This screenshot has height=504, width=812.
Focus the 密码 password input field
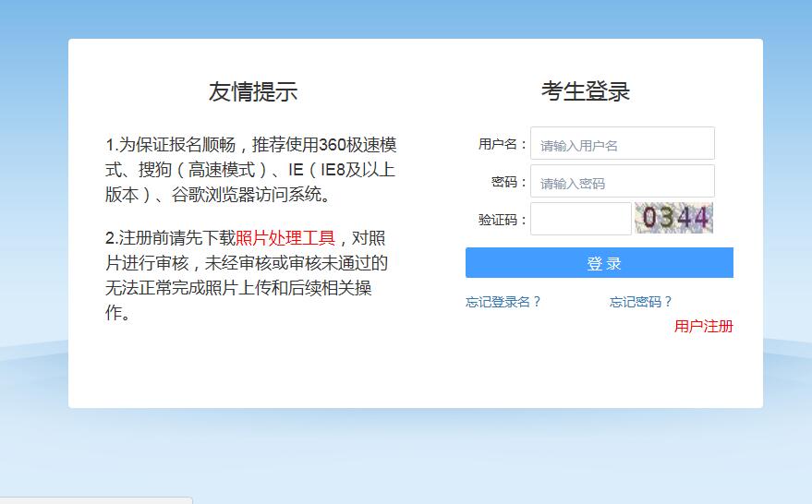tap(622, 182)
